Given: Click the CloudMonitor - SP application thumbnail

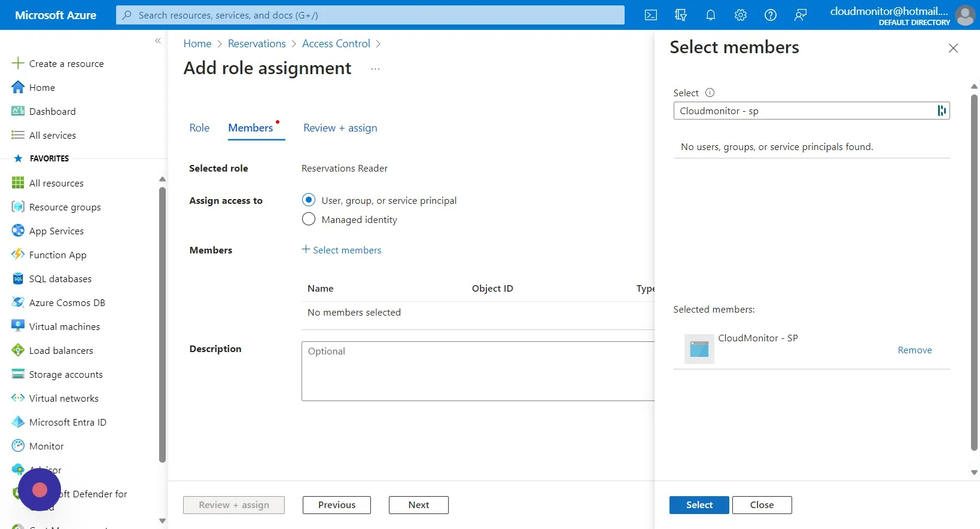Looking at the screenshot, I should [x=699, y=349].
